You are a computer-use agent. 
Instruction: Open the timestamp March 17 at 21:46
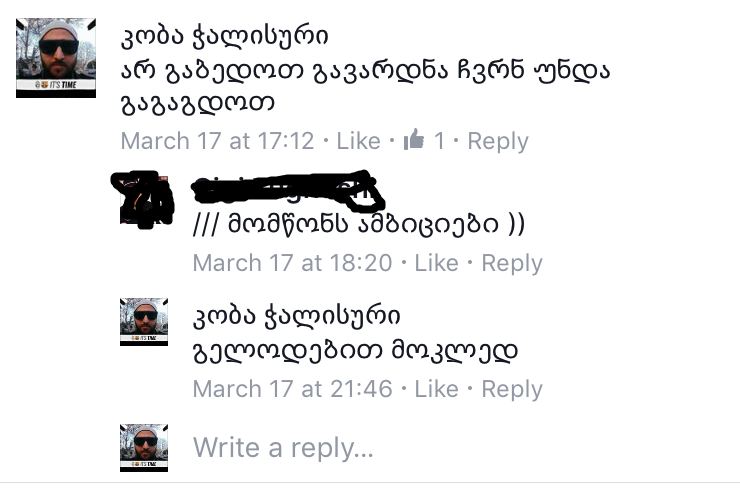tap(292, 389)
